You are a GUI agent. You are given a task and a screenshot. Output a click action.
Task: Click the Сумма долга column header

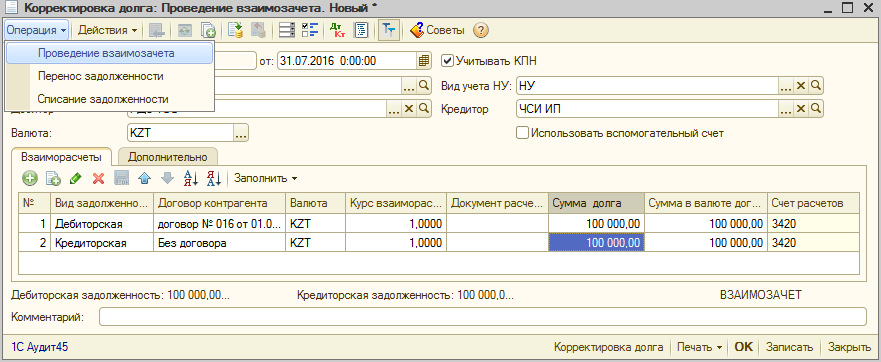[596, 203]
